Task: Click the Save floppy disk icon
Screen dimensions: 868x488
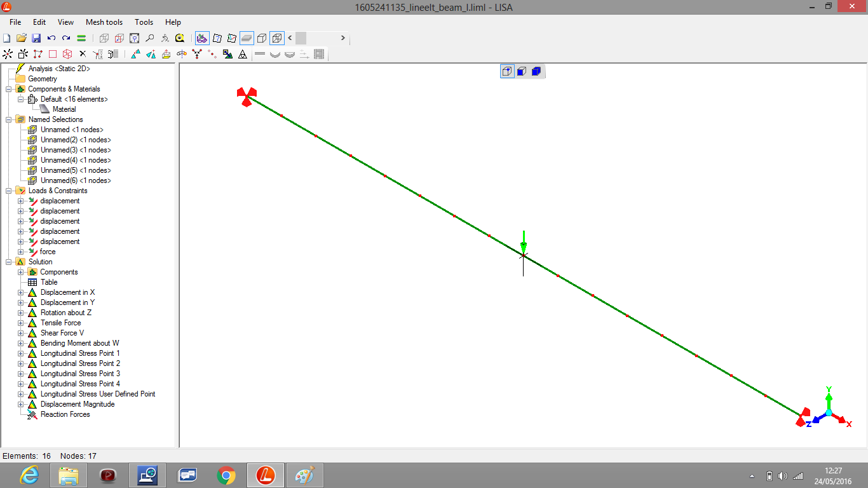Action: click(36, 38)
